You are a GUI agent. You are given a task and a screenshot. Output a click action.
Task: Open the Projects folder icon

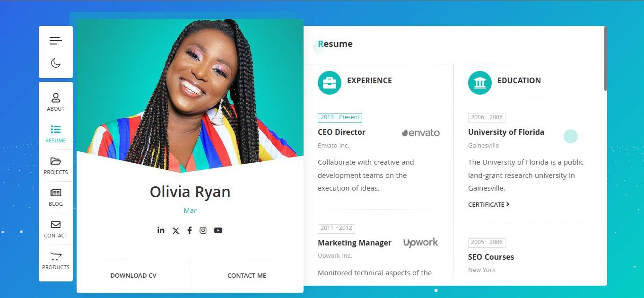point(56,161)
